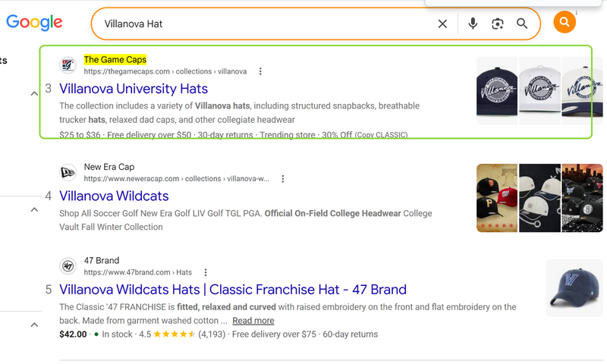607x364 pixels.
Task: Click the magnifier search icon in search box
Action: pyautogui.click(x=522, y=24)
